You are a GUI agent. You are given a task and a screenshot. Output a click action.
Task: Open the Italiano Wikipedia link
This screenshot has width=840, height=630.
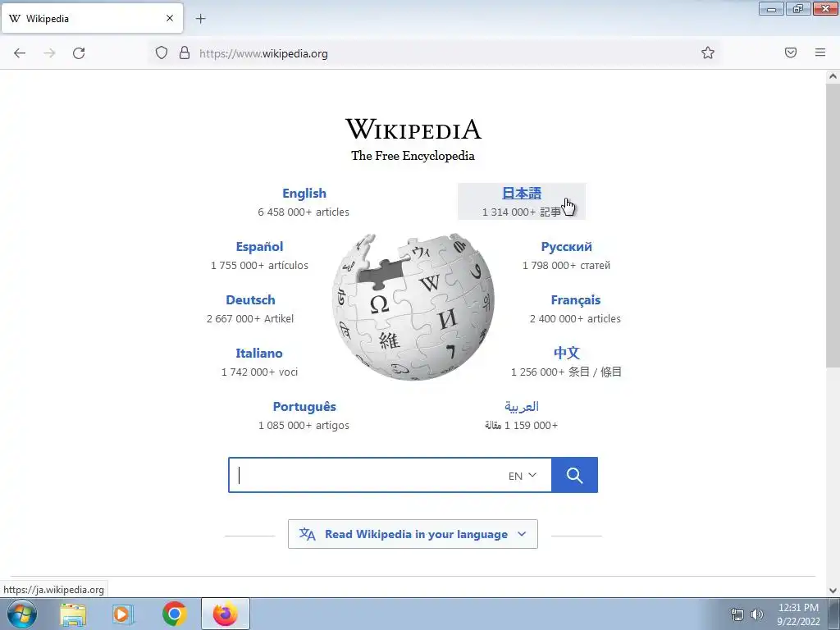258,353
